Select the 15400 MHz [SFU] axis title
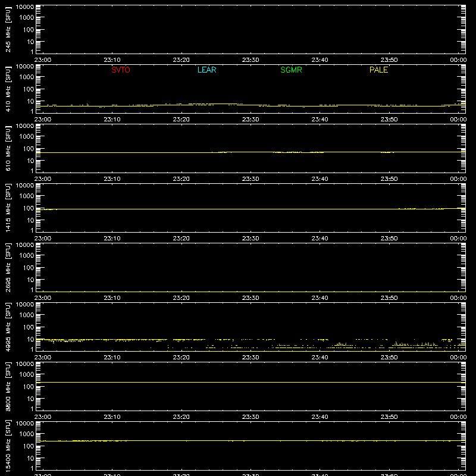 point(8,446)
